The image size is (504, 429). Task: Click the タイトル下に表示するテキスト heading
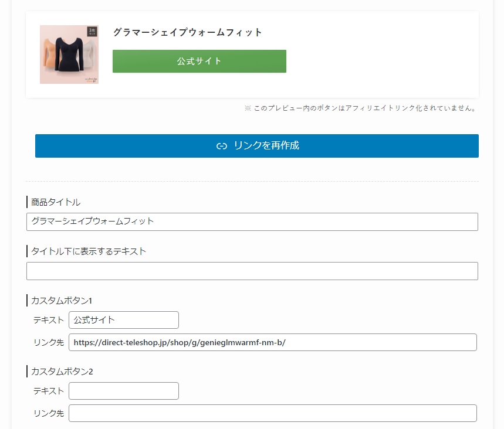click(x=89, y=251)
